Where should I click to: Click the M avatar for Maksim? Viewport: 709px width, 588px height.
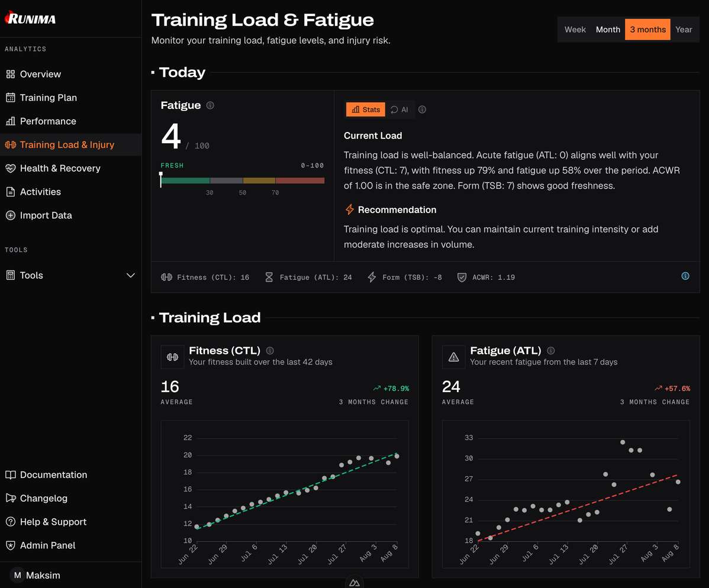17,576
